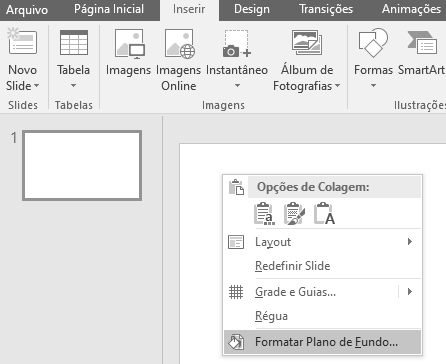446x364 pixels.
Task: Paste using destination theme option
Action: tap(264, 214)
